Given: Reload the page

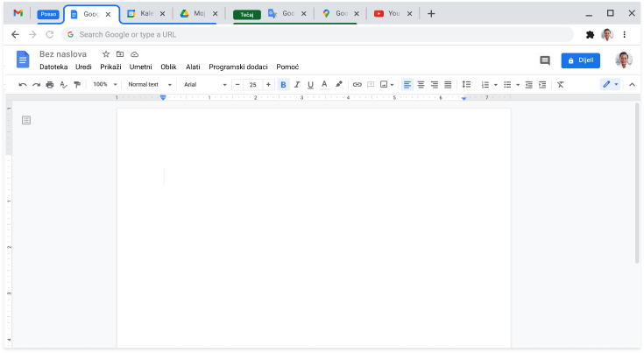Looking at the screenshot, I should pyautogui.click(x=50, y=34).
